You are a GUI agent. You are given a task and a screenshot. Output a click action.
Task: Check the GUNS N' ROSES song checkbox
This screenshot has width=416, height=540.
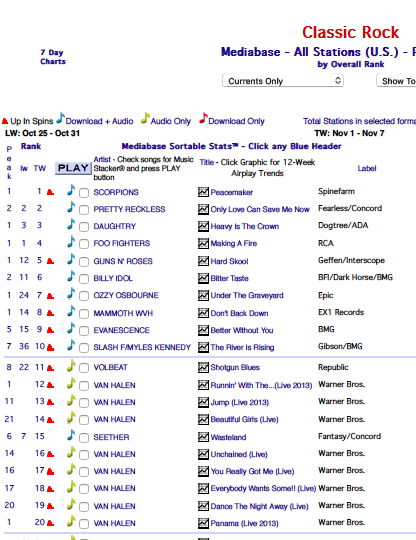tap(84, 262)
